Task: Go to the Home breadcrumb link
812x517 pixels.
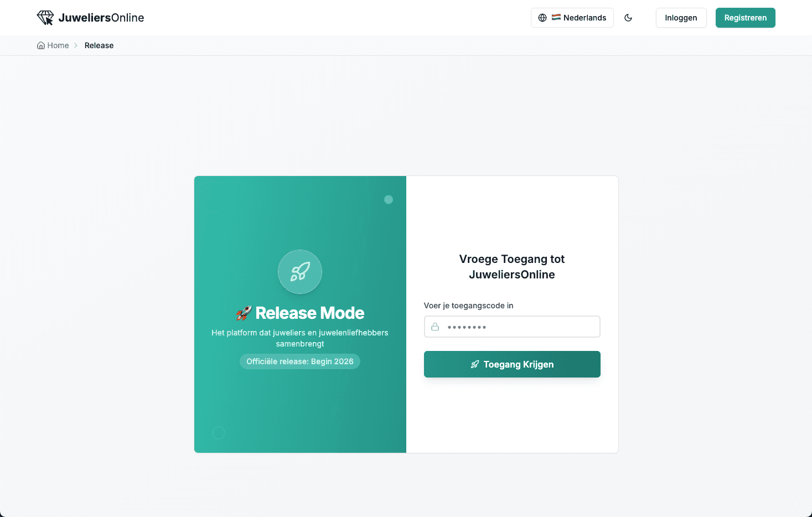Action: [58, 45]
